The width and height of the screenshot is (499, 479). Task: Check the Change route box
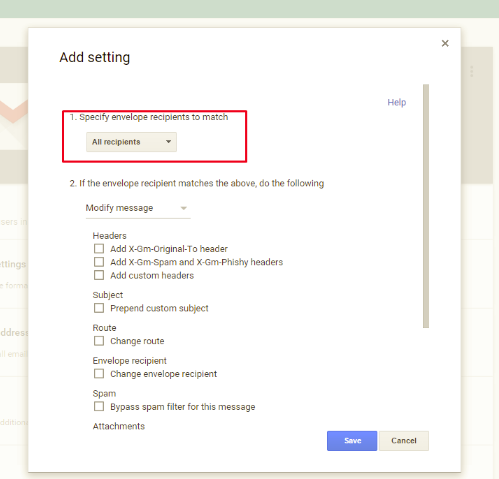point(99,341)
